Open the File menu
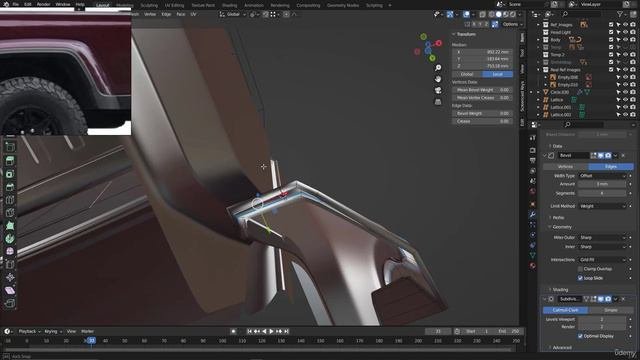The width and height of the screenshot is (640, 360). pos(16,4)
